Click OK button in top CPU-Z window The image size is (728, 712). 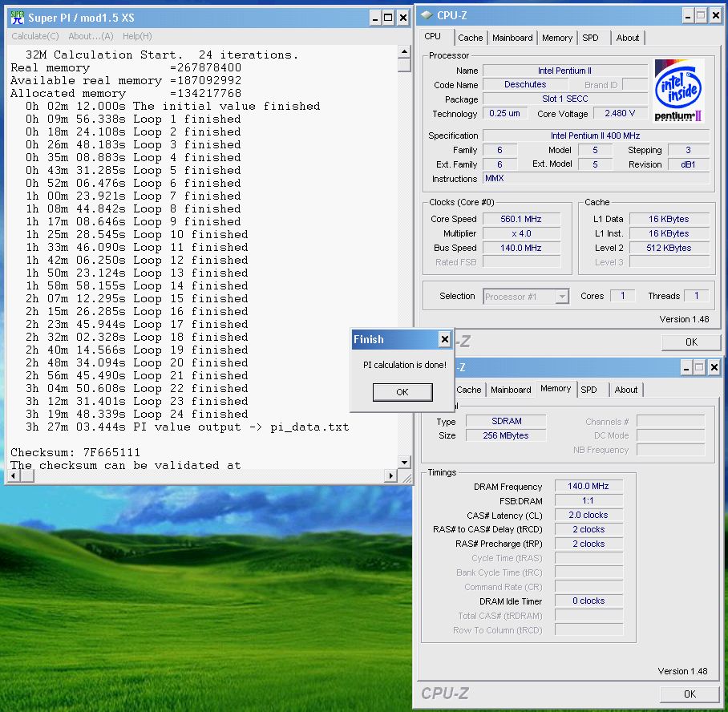coord(691,342)
